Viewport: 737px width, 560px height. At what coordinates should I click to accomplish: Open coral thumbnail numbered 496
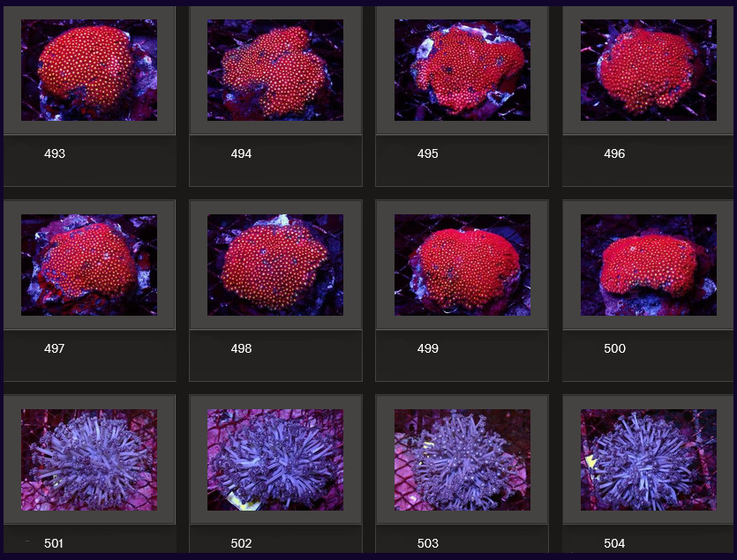coord(649,70)
